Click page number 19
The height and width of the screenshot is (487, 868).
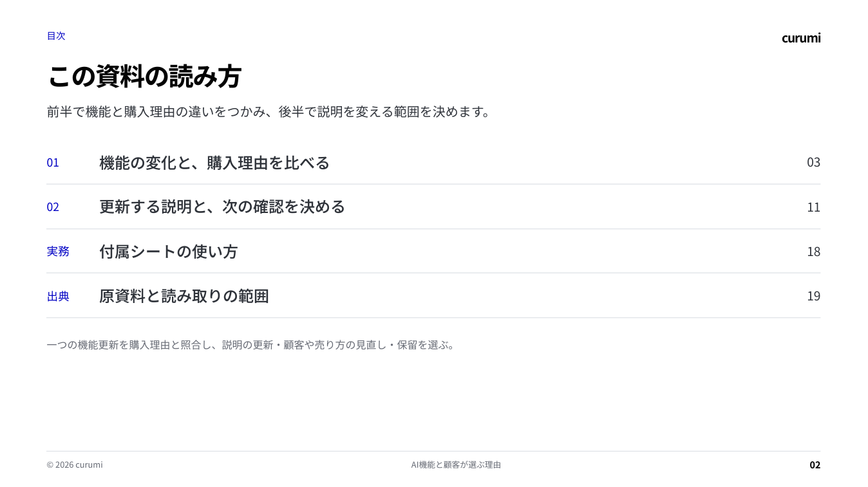point(813,296)
